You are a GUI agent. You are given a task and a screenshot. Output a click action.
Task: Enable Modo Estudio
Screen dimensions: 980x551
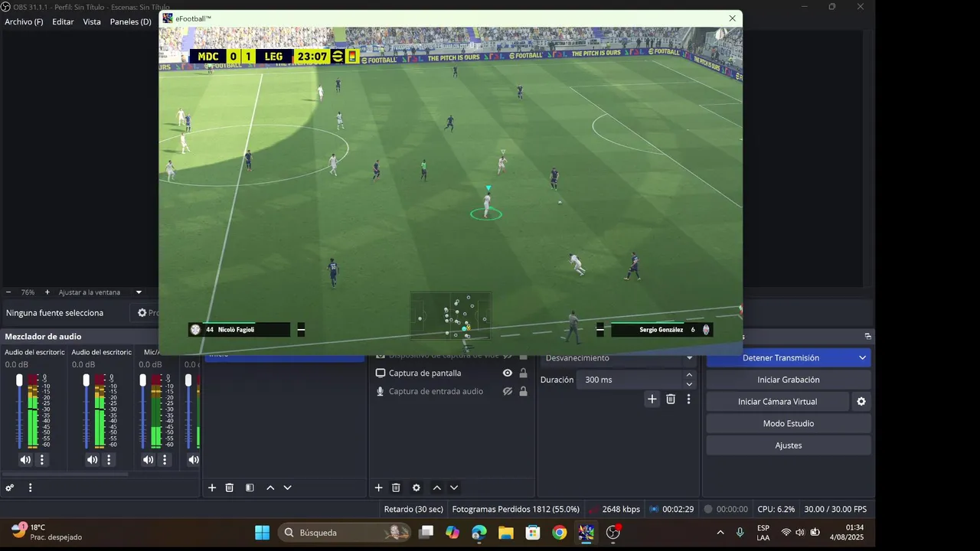click(789, 423)
